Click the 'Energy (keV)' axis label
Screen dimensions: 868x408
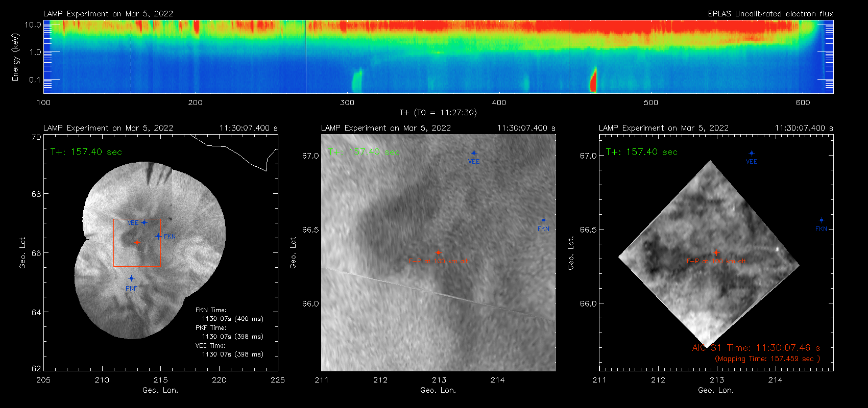15,57
